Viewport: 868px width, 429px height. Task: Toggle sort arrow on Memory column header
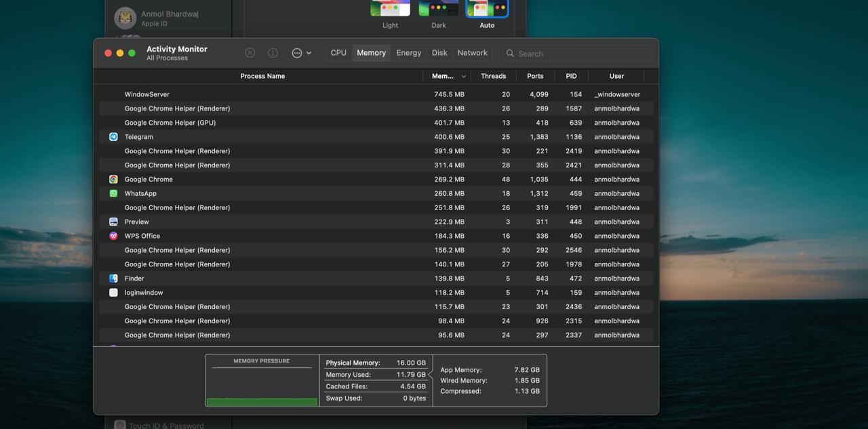tap(464, 77)
